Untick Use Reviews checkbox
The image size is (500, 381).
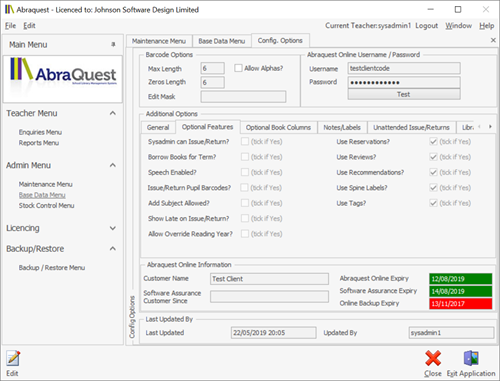(433, 157)
